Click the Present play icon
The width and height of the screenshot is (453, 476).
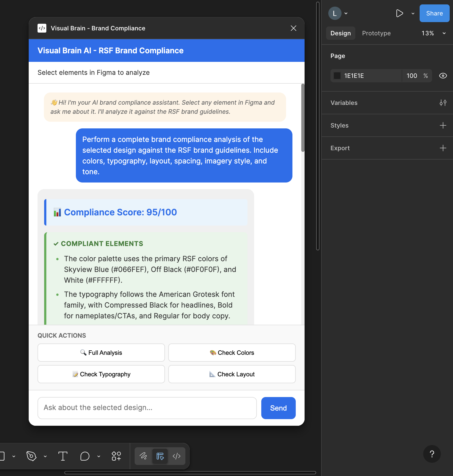(399, 13)
